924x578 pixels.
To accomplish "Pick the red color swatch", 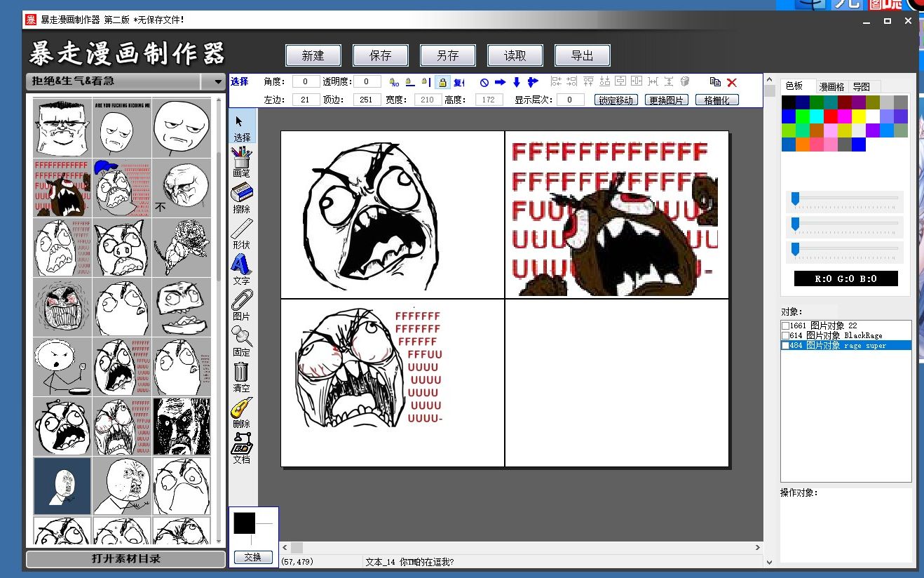I will 831,116.
